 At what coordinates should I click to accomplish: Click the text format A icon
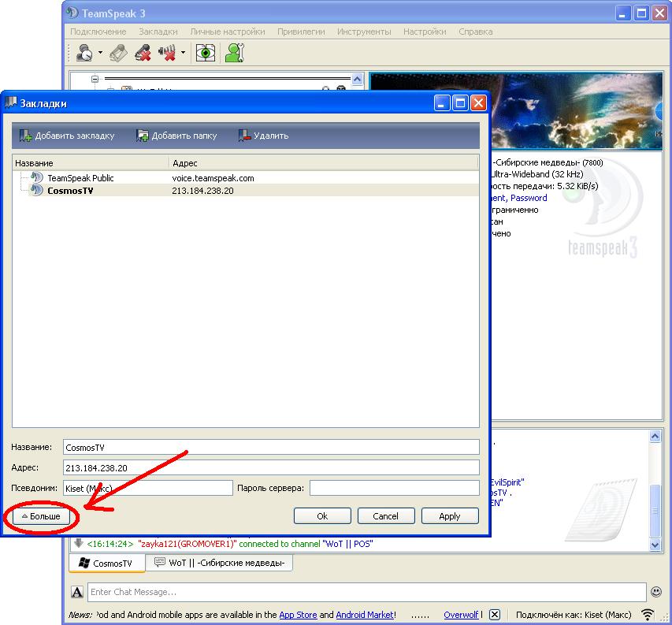77,592
